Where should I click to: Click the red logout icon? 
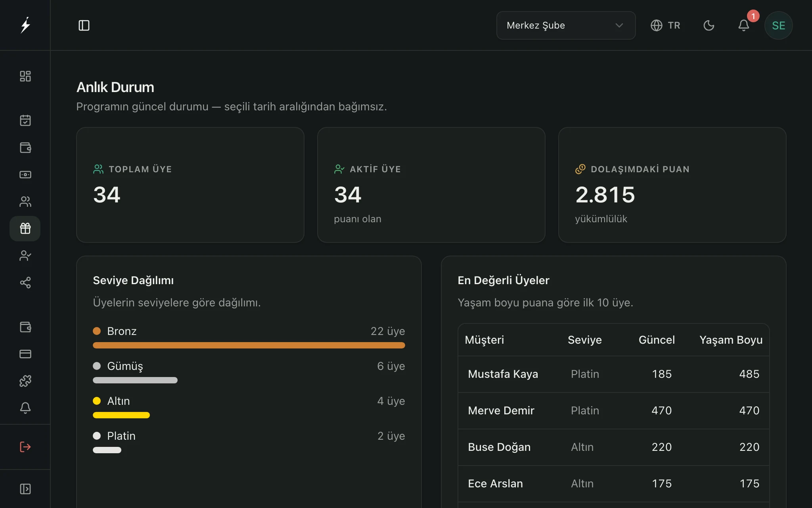click(x=25, y=447)
